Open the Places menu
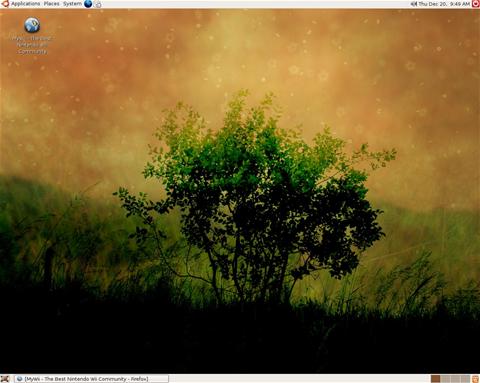Screen dimensions: 480x383 click(x=51, y=4)
